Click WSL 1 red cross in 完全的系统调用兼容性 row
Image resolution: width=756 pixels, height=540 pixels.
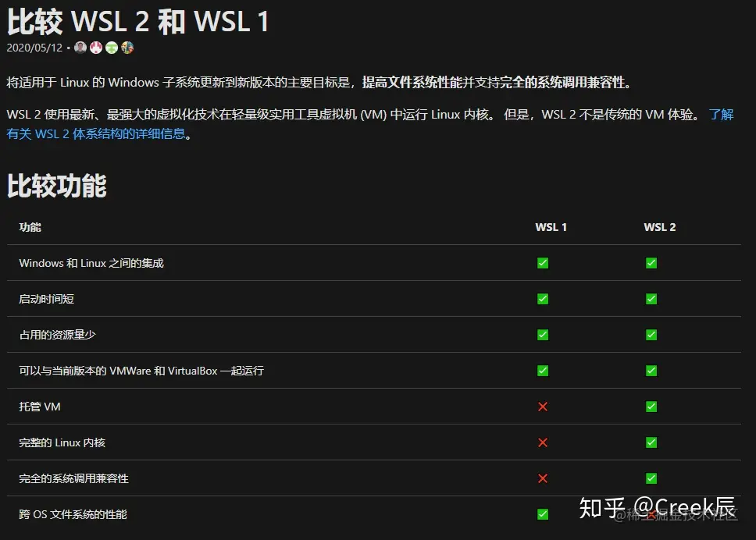(x=543, y=478)
